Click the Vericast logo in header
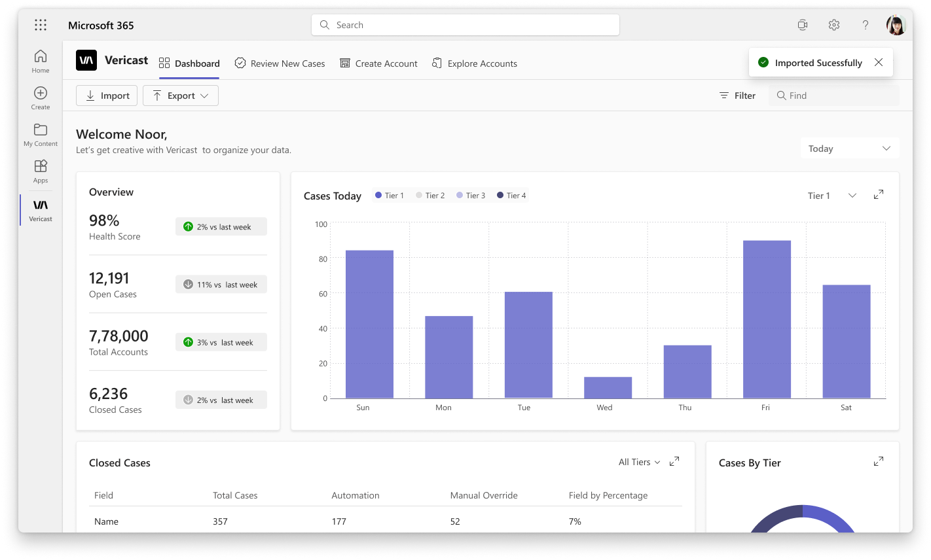 coord(86,60)
